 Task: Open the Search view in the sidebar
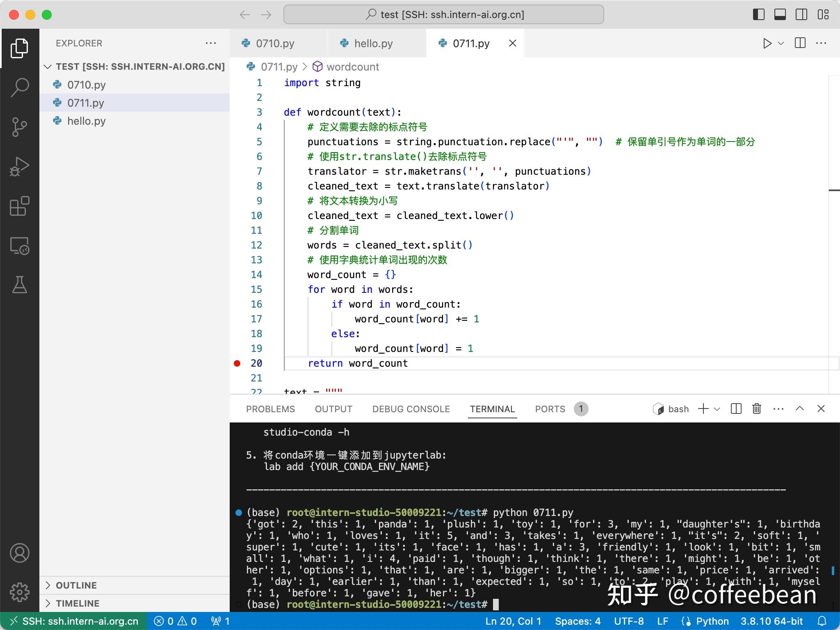click(x=19, y=87)
